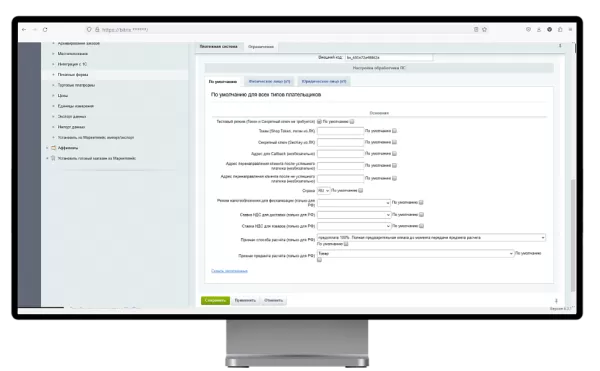Go back with the browser back arrow
This screenshot has width=600, height=371.
[24, 29]
